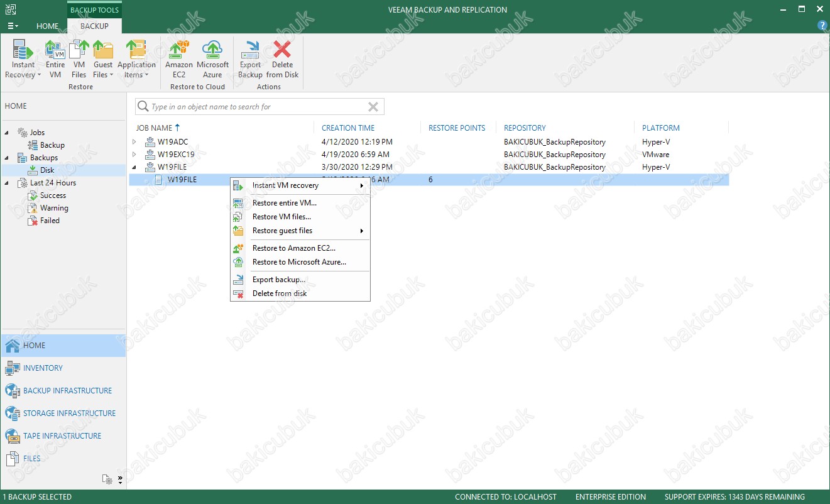Click the W19EXC19 job icon
Viewport: 830px width, 504px height.
tap(150, 155)
